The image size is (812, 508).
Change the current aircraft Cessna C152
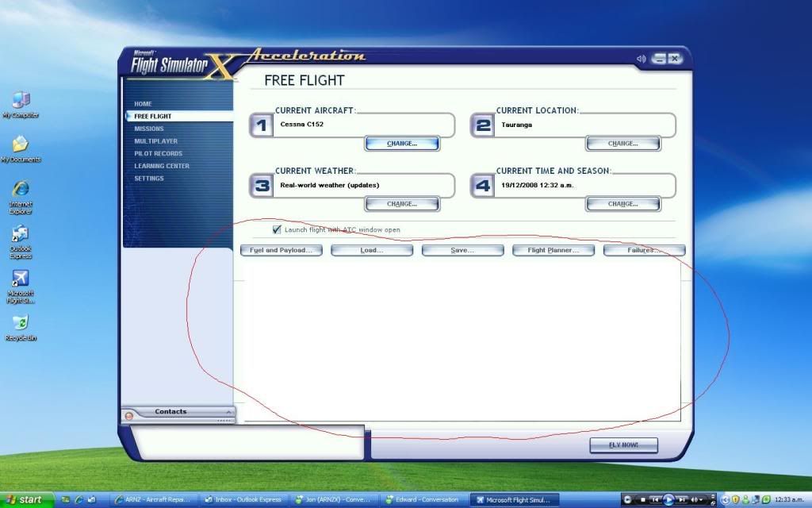click(x=402, y=144)
